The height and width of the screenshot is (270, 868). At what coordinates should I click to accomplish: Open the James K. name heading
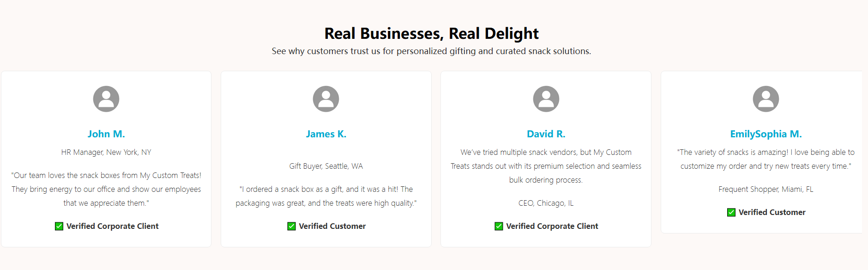326,134
